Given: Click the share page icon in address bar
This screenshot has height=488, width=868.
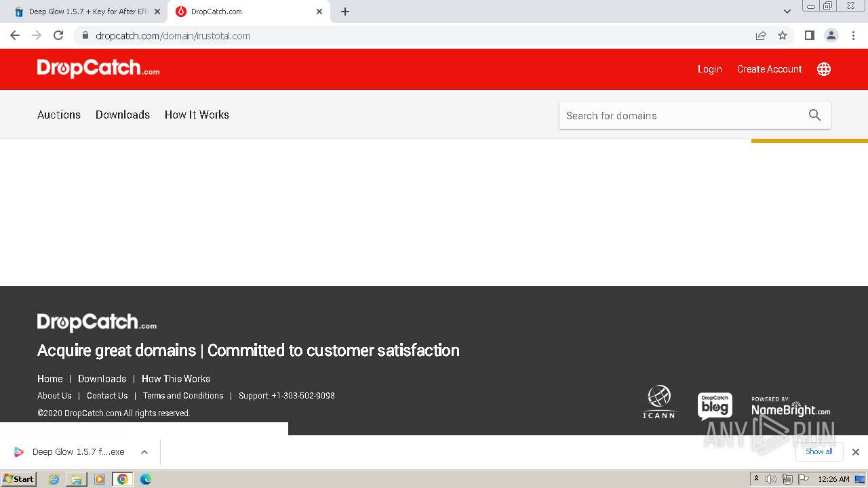Looking at the screenshot, I should (761, 35).
